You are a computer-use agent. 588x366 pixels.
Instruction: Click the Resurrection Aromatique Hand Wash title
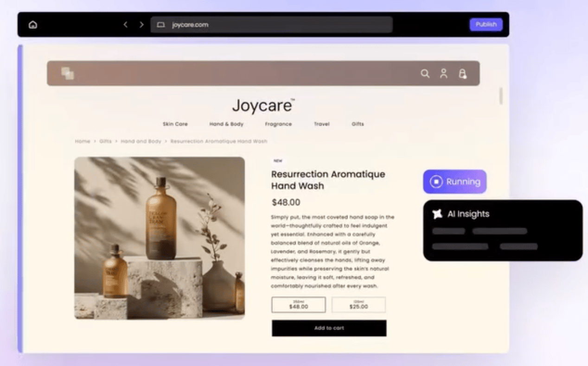328,180
